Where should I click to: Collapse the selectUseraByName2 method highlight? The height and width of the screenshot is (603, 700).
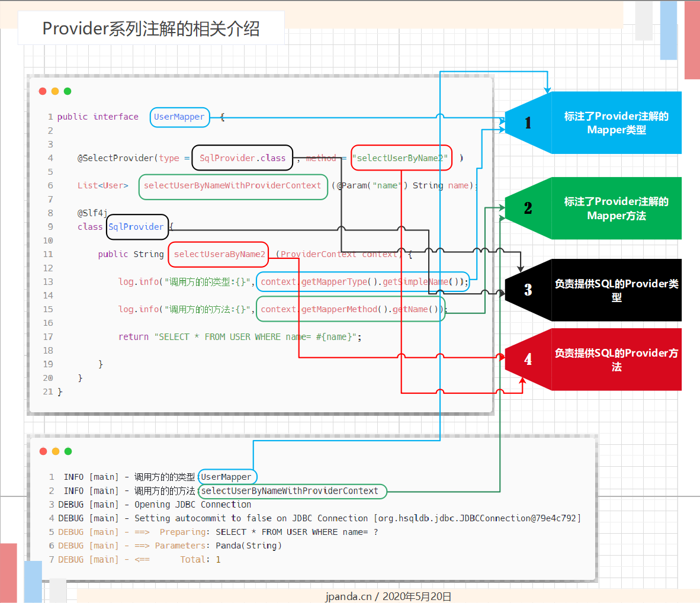[218, 254]
